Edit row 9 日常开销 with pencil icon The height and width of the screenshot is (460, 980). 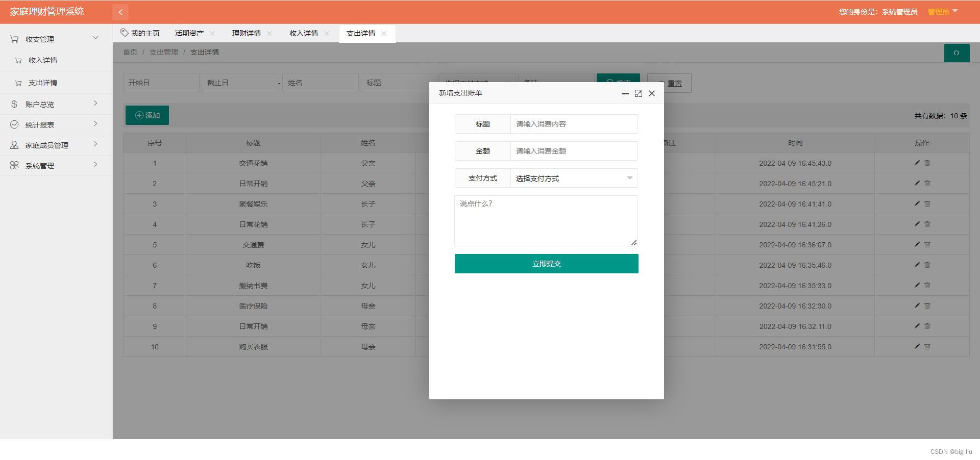917,326
